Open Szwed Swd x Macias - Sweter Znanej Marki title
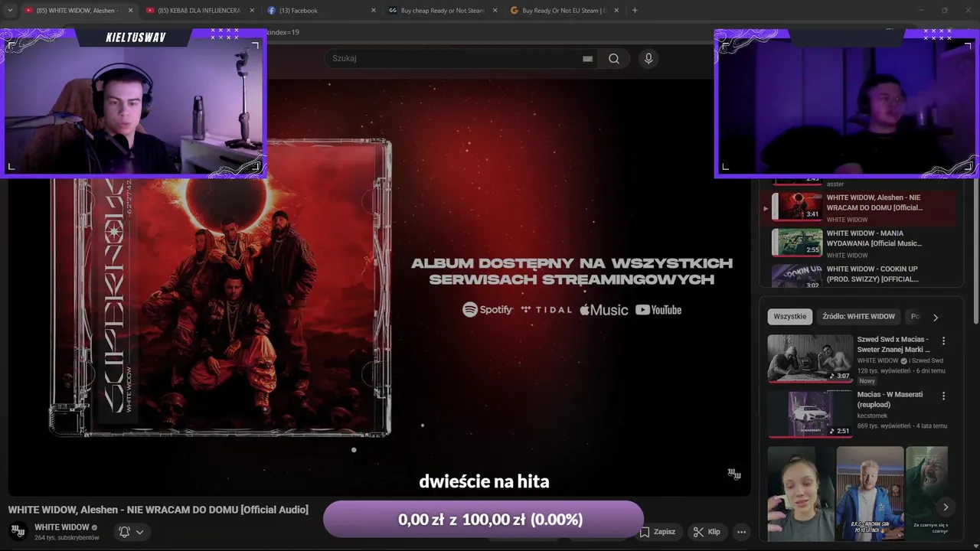Image resolution: width=980 pixels, height=551 pixels. point(893,344)
